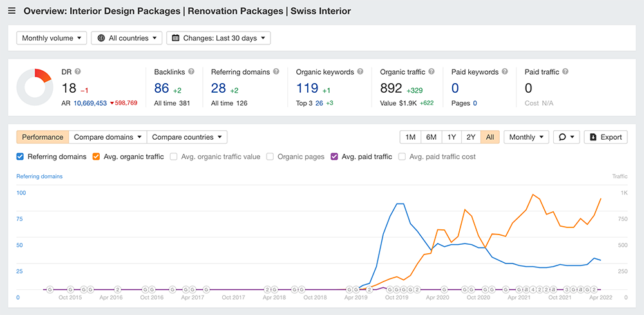Select the 1Y time range tab

[451, 137]
